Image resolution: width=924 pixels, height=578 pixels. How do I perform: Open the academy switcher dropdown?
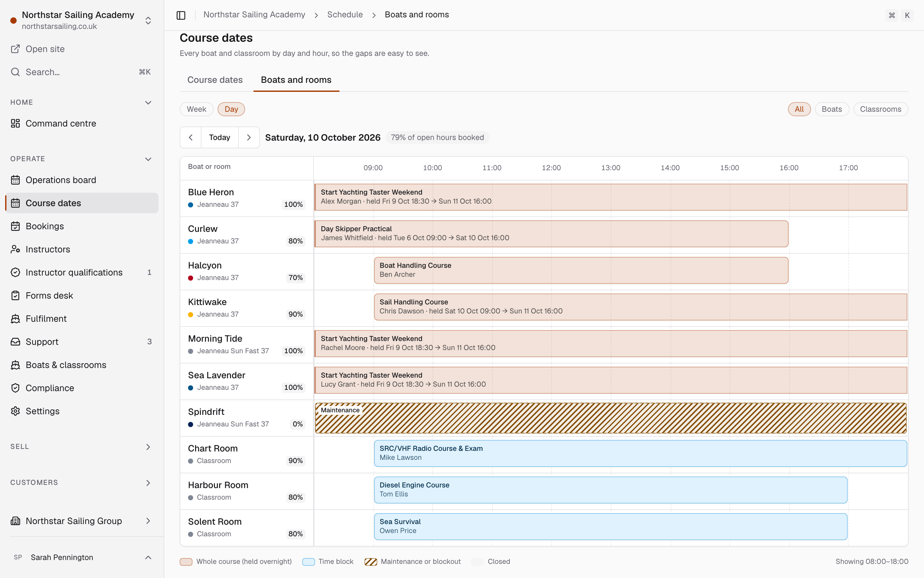pyautogui.click(x=148, y=20)
